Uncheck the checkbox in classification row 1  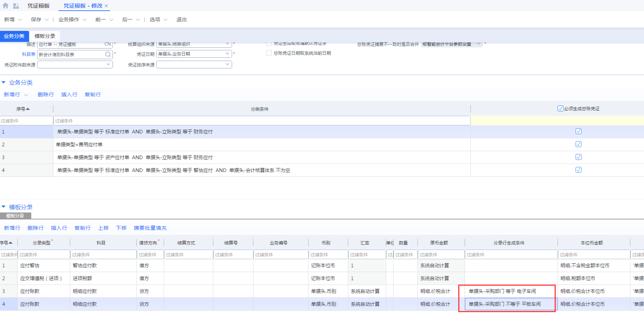tap(578, 131)
